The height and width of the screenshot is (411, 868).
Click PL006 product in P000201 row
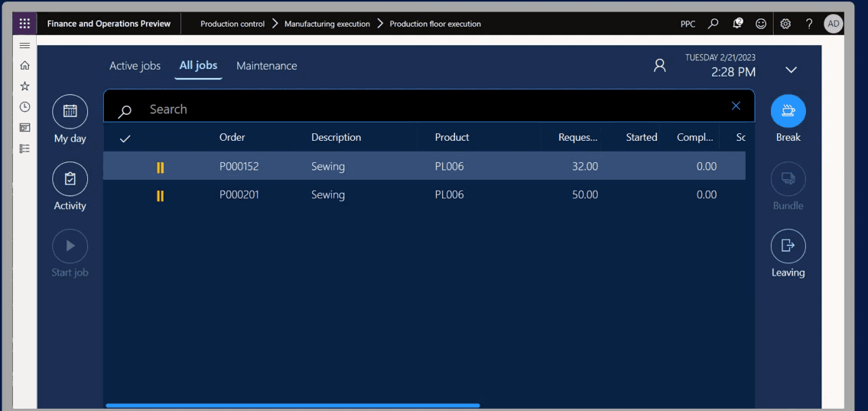pos(449,195)
